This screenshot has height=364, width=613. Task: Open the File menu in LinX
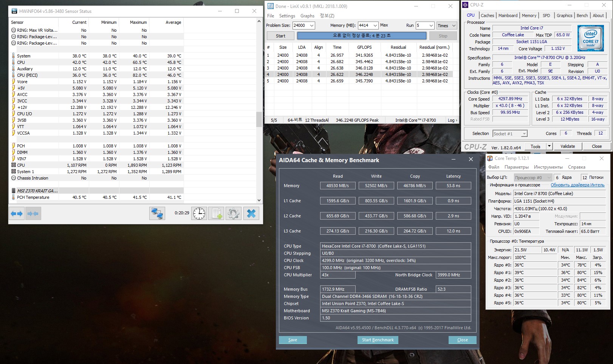pyautogui.click(x=271, y=16)
